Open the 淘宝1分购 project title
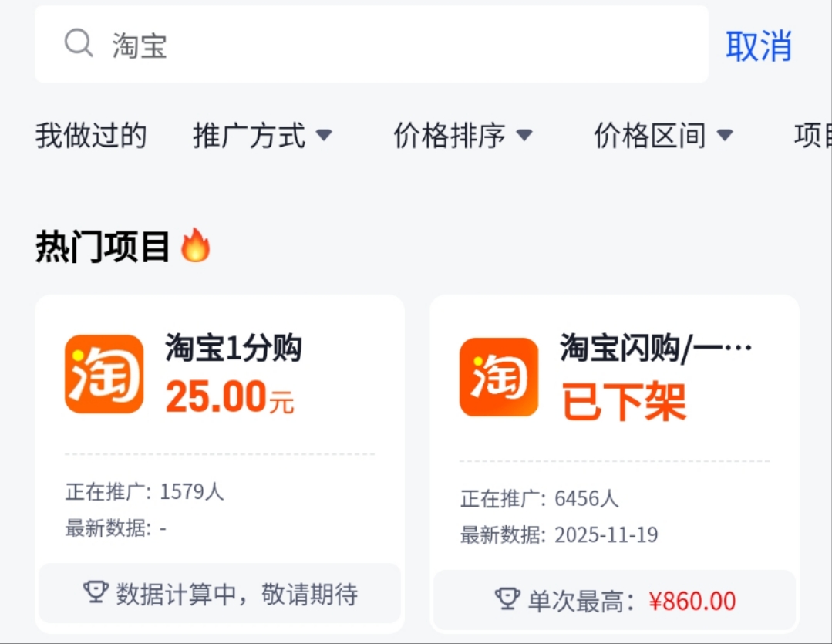832x644 pixels. [234, 349]
